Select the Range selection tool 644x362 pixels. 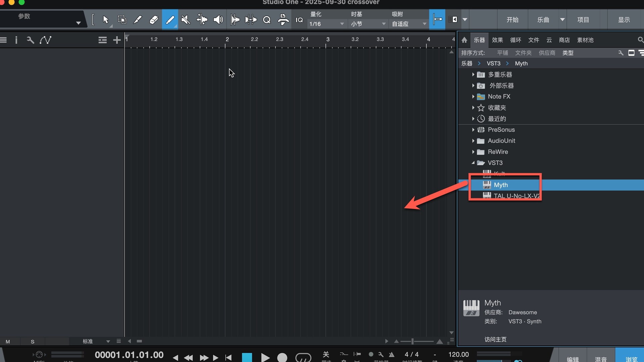pyautogui.click(x=122, y=20)
